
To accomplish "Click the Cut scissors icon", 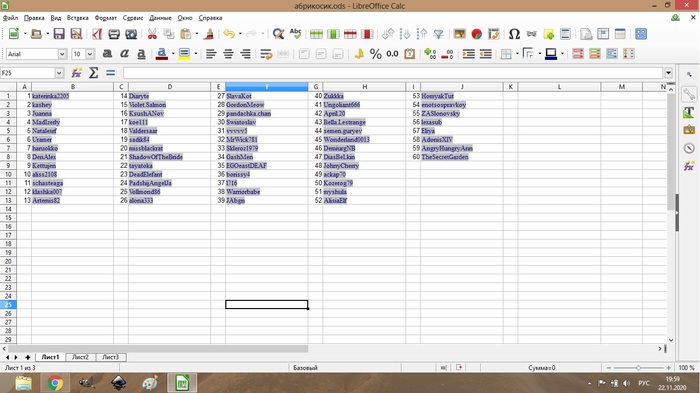I will (x=152, y=34).
